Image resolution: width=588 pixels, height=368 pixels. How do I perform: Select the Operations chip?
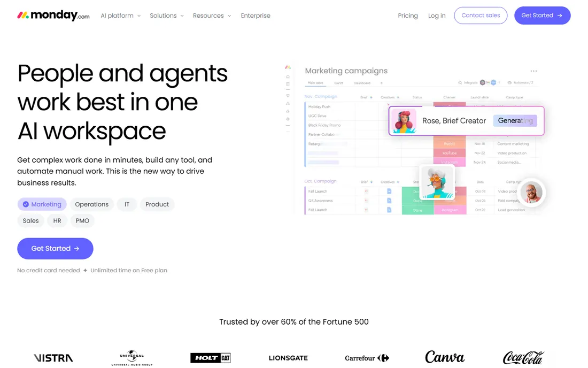coord(91,204)
